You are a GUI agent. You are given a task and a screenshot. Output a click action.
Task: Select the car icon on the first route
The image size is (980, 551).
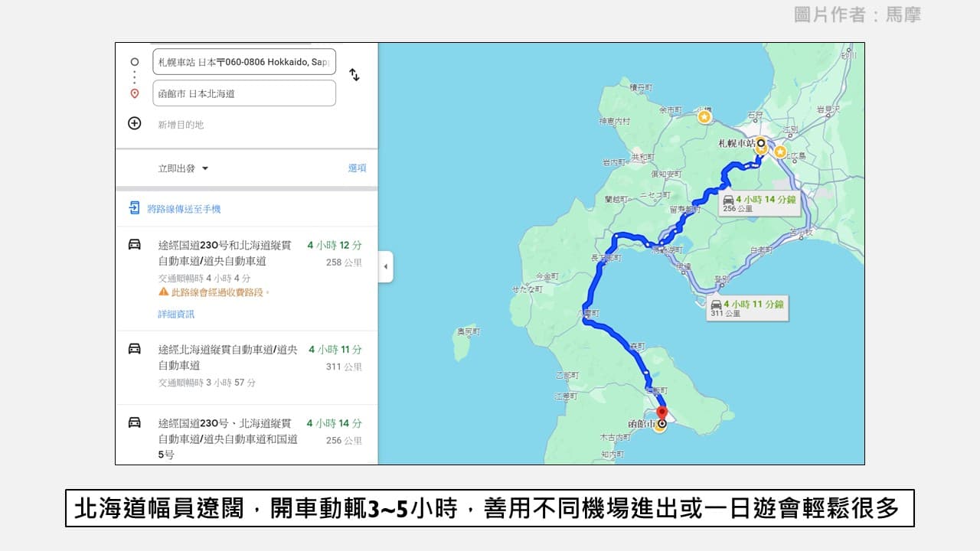pyautogui.click(x=132, y=245)
